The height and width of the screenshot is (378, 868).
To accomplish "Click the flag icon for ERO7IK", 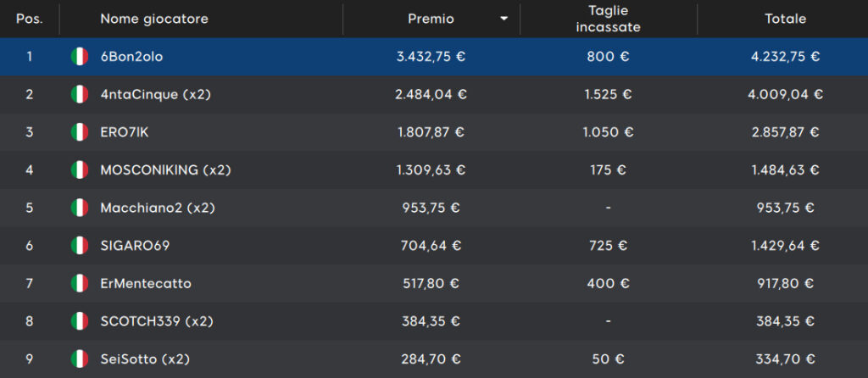I will pos(80,132).
